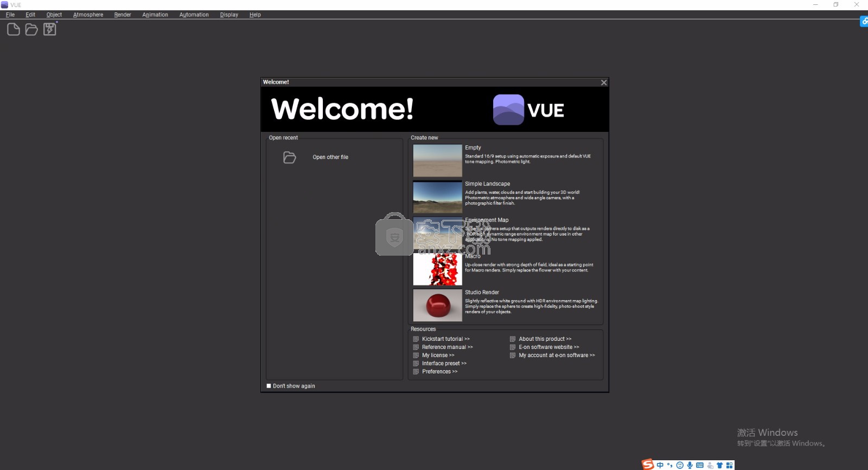
Task: Click the My license >> link
Action: coord(438,355)
